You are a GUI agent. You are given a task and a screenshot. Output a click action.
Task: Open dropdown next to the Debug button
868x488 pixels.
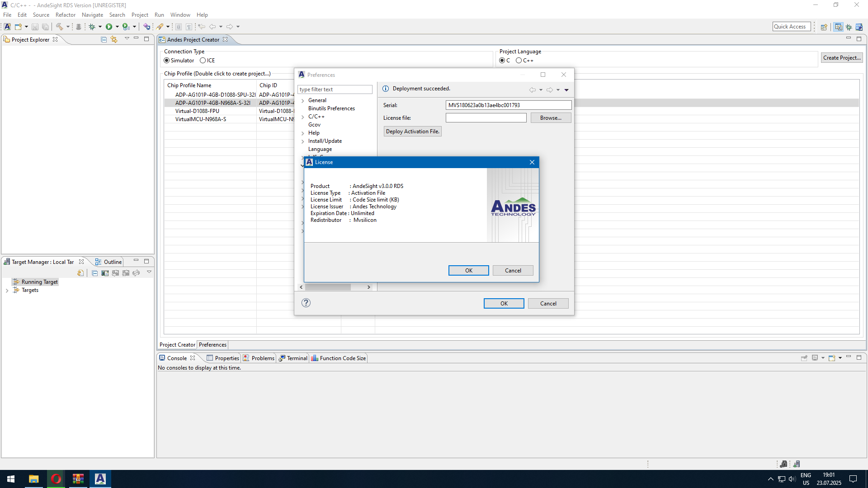(100, 27)
